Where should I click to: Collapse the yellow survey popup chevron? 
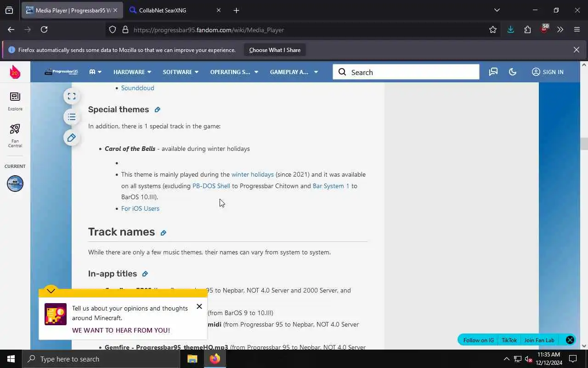[51, 291]
